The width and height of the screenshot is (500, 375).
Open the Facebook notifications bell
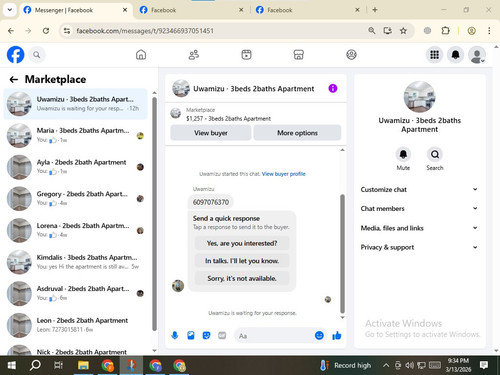(456, 55)
